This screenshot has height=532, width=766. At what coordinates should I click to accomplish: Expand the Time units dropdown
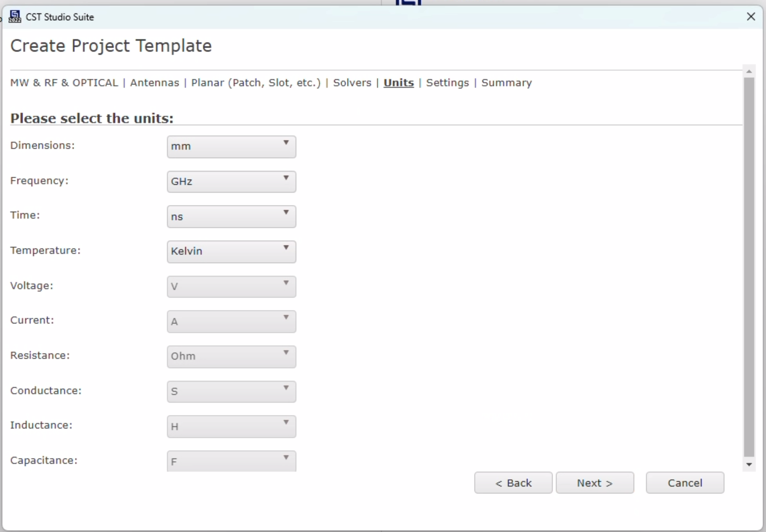tap(231, 217)
